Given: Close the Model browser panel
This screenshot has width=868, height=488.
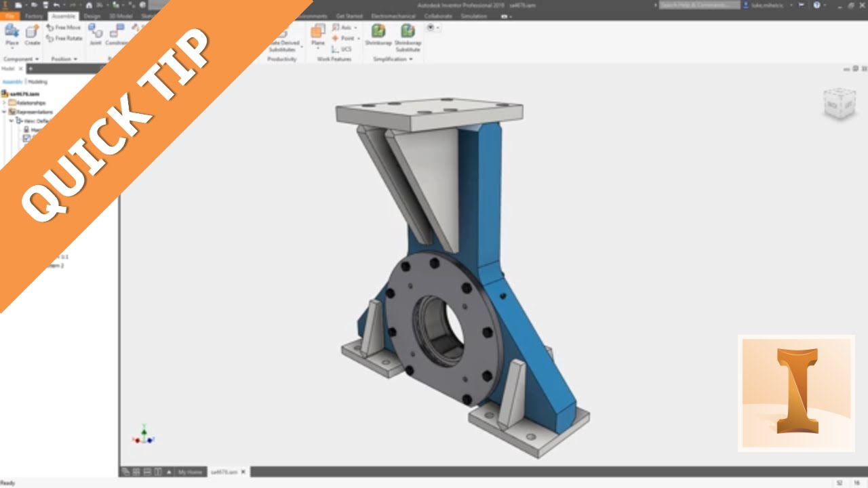Looking at the screenshot, I should pyautogui.click(x=20, y=68).
